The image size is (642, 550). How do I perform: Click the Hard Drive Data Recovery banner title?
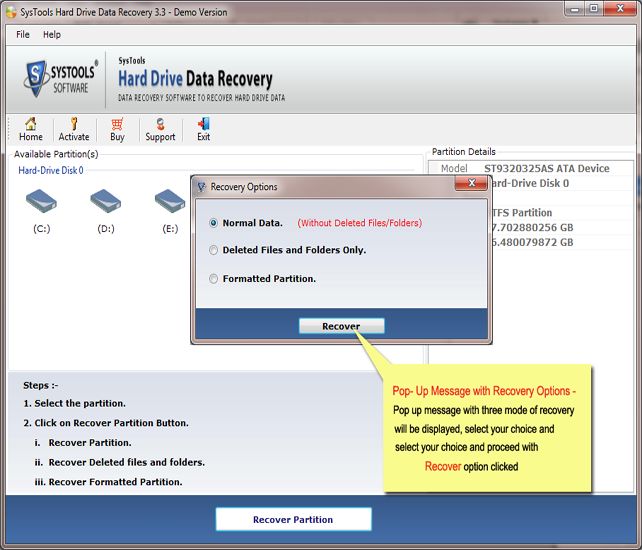[x=195, y=79]
